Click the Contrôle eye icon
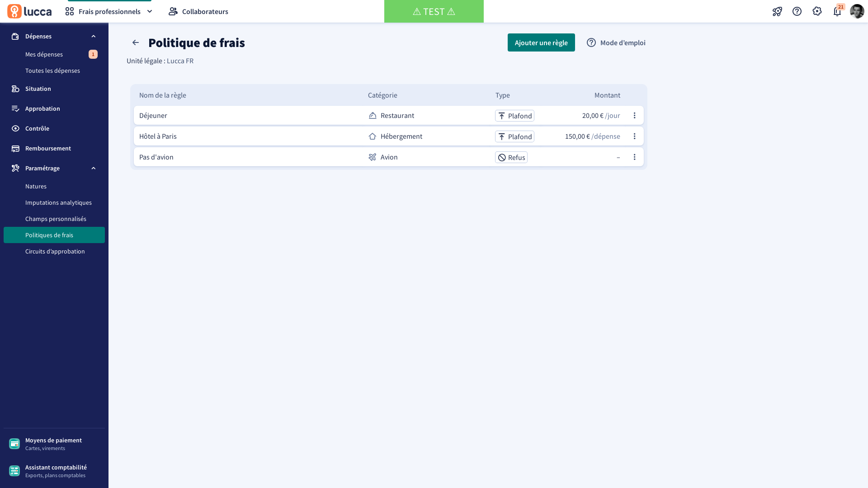Screen dimensions: 868x488 pos(15,128)
